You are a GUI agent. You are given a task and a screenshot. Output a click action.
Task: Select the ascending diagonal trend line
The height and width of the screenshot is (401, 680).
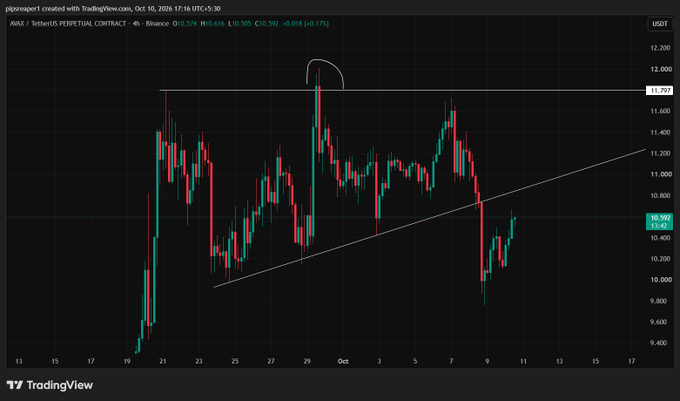click(429, 218)
